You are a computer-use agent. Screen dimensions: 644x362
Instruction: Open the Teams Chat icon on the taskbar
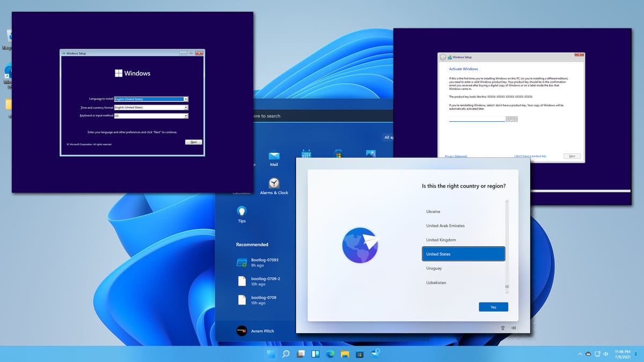tap(374, 353)
